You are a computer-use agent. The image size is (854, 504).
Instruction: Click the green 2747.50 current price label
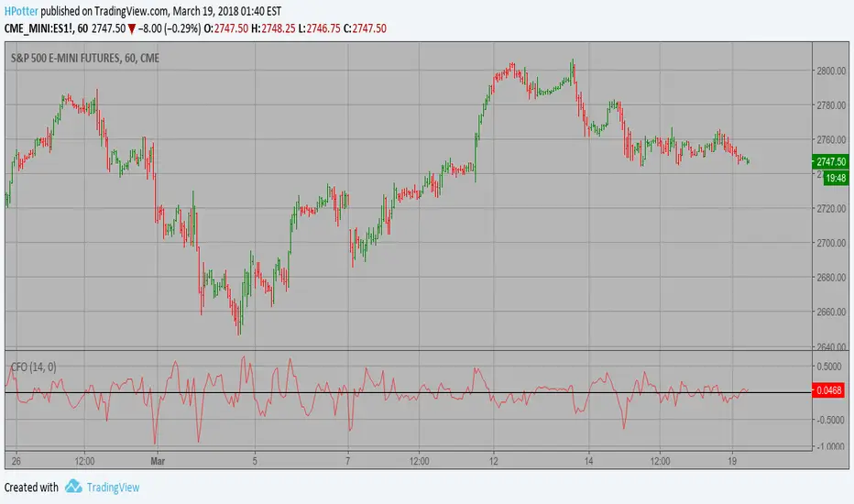click(830, 162)
